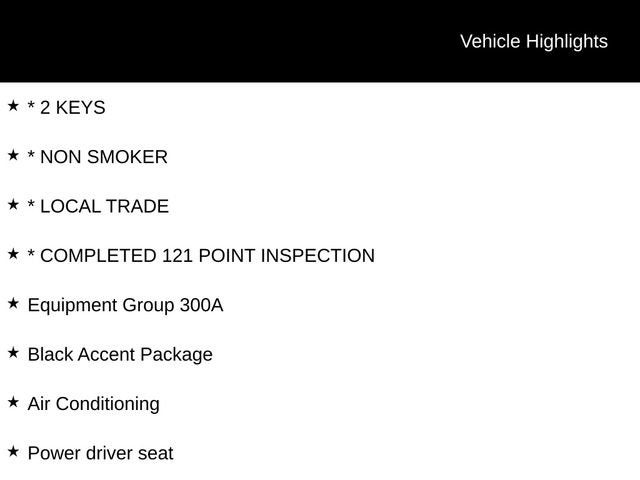Click the star beside Black Accent Package
The width and height of the screenshot is (640, 480).
(13, 353)
